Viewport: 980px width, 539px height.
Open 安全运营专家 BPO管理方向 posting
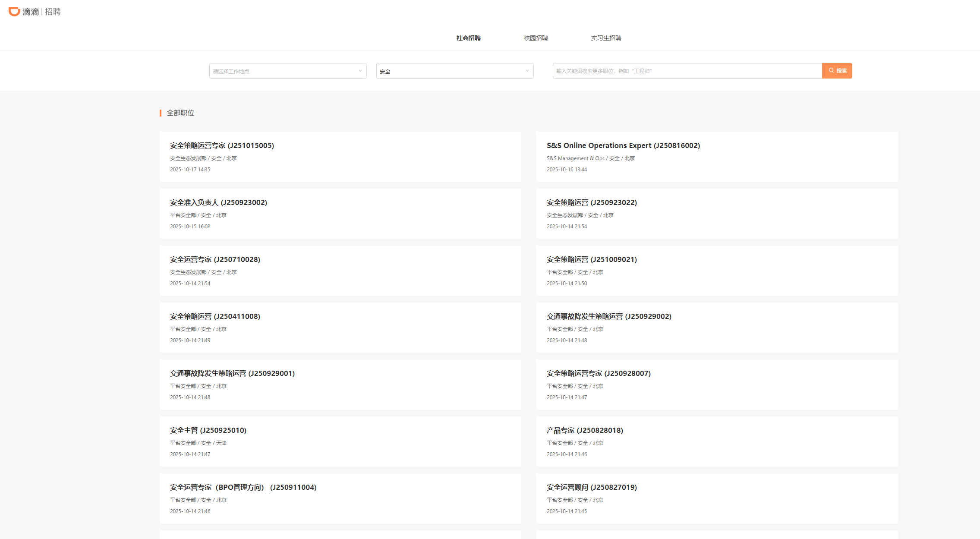click(243, 488)
